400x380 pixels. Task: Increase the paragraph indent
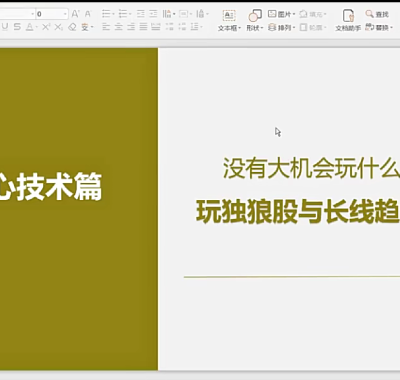pyautogui.click(x=153, y=14)
